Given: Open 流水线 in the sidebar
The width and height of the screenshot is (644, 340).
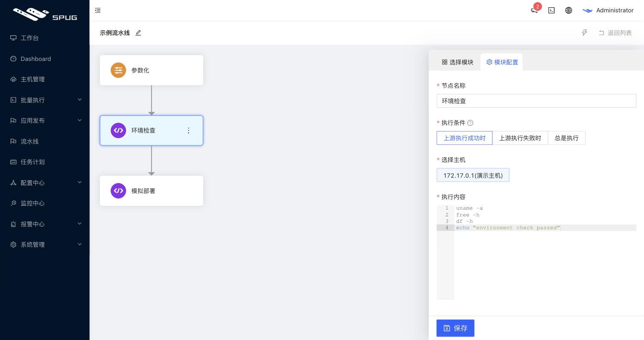Looking at the screenshot, I should click(45, 141).
